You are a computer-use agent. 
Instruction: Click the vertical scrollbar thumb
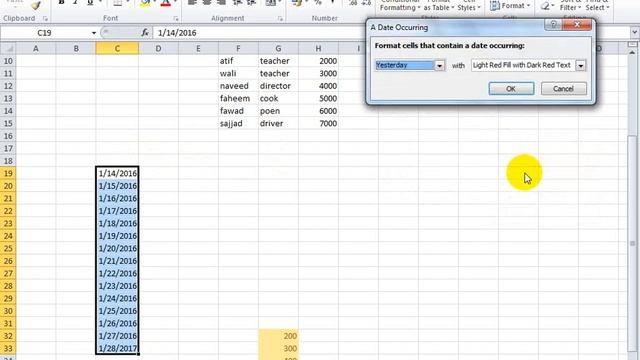[x=632, y=243]
